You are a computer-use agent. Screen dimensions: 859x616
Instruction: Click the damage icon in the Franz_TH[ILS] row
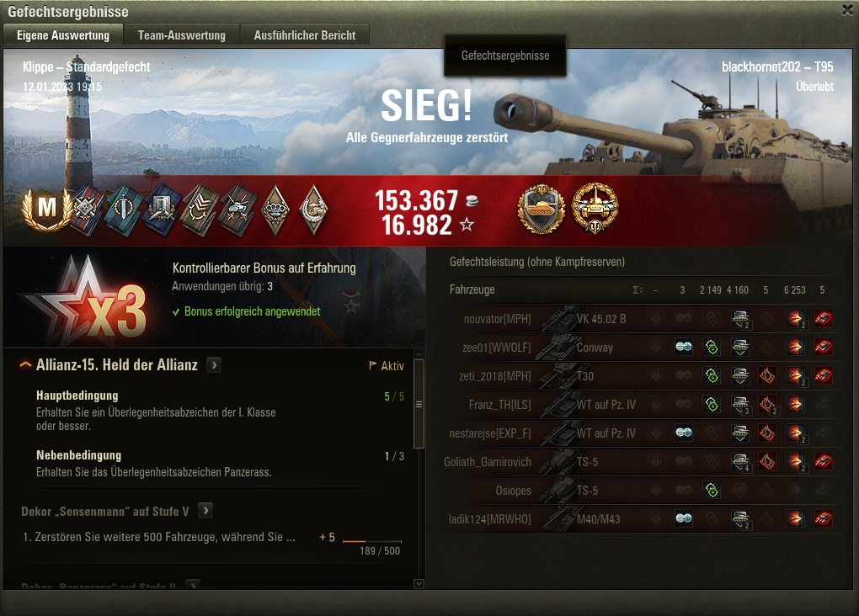796,404
